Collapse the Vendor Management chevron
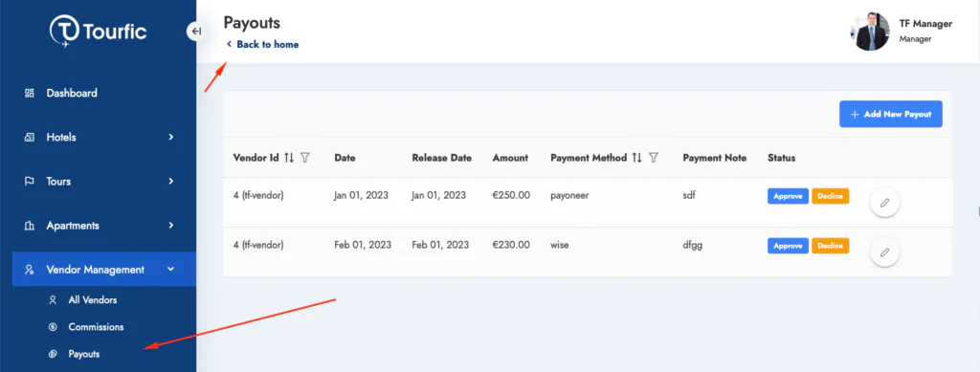980x372 pixels. pyautogui.click(x=170, y=270)
